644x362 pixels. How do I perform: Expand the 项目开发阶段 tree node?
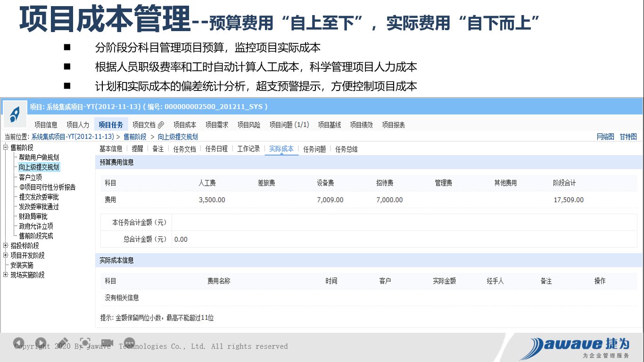(6, 255)
